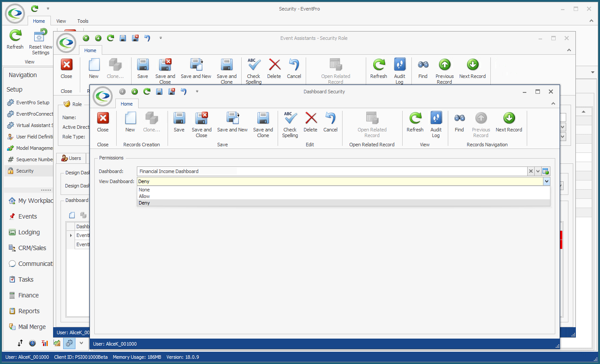Viewport: 600px width, 364px height.
Task: Go to Next Record in Security Role window
Action: coord(472,68)
